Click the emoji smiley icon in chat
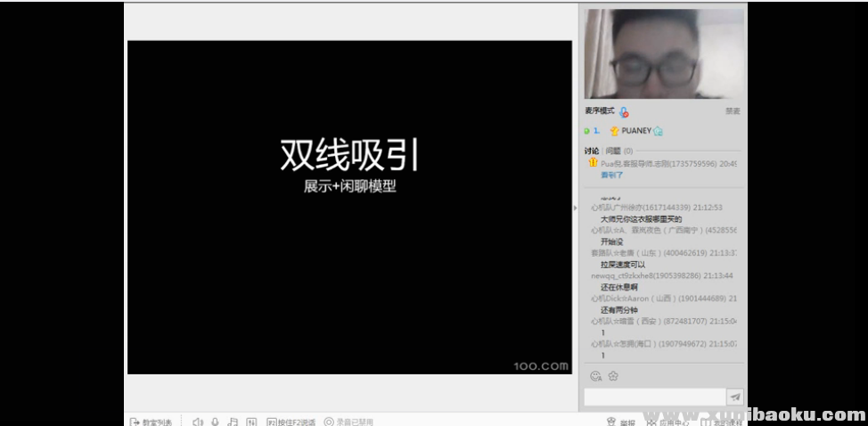 pos(595,376)
